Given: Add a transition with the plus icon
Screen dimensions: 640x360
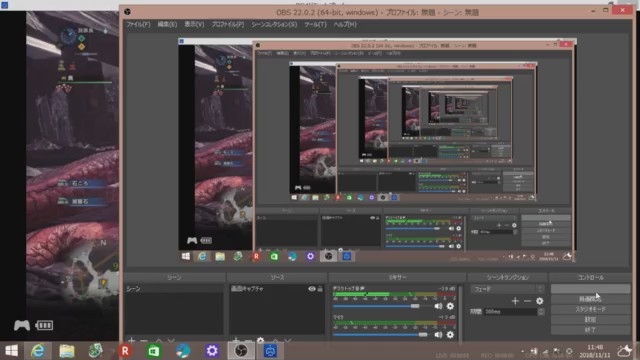Looking at the screenshot, I should [515, 301].
